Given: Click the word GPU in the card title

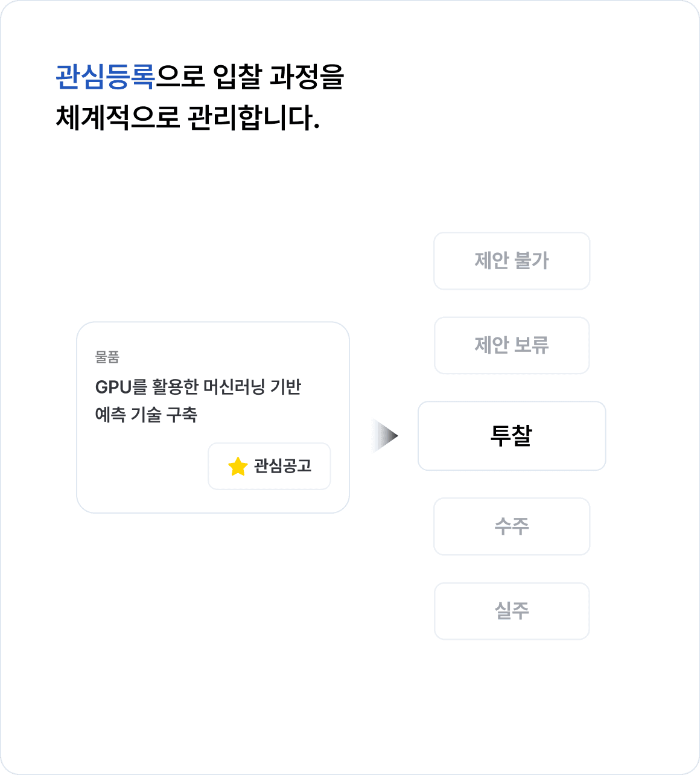Looking at the screenshot, I should pos(113,387).
